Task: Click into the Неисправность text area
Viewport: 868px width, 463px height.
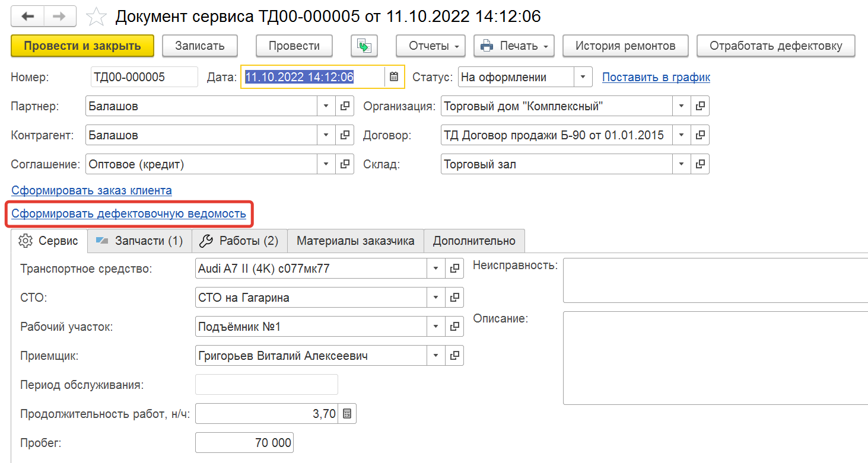Action: click(x=716, y=280)
